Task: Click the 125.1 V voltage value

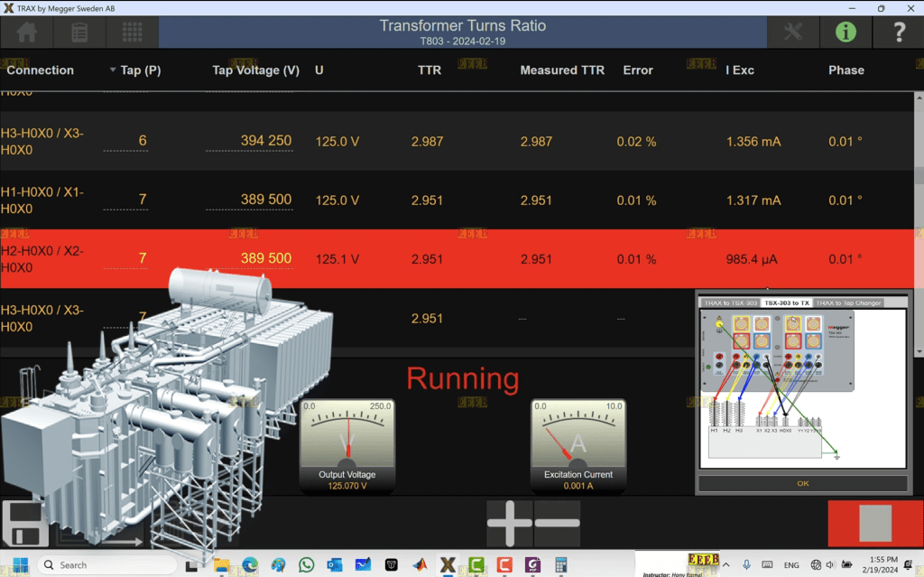Action: click(337, 259)
